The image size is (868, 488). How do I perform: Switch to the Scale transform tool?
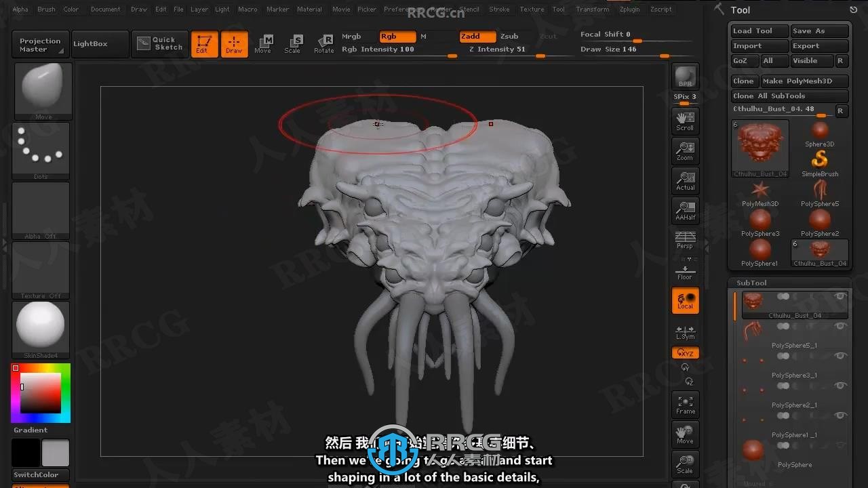[x=292, y=44]
